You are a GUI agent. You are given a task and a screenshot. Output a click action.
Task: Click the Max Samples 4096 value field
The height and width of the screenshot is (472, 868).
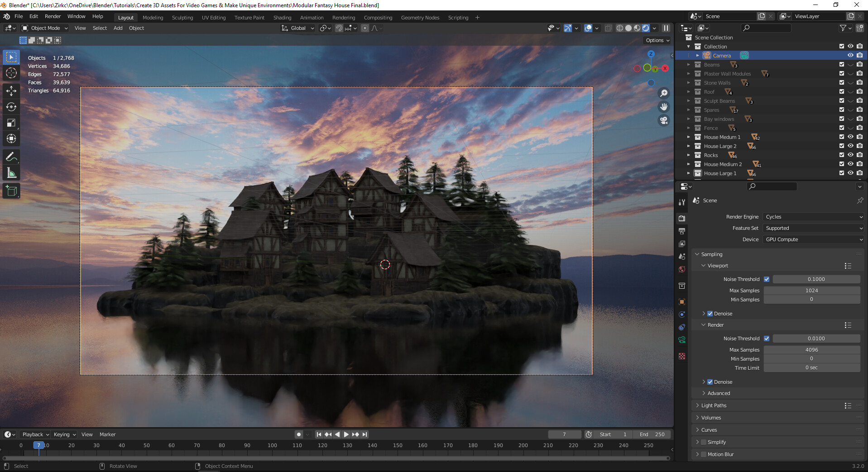812,349
